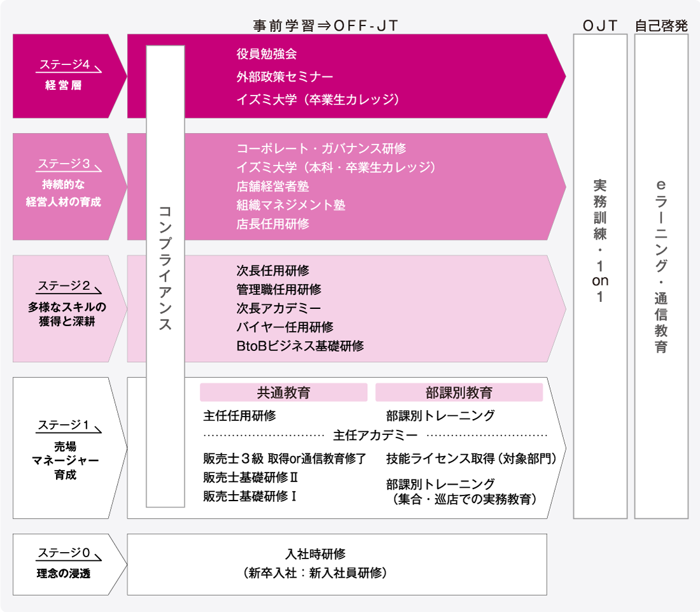700x612 pixels.
Task: Click the 役員勉強会 text
Action: (x=267, y=54)
